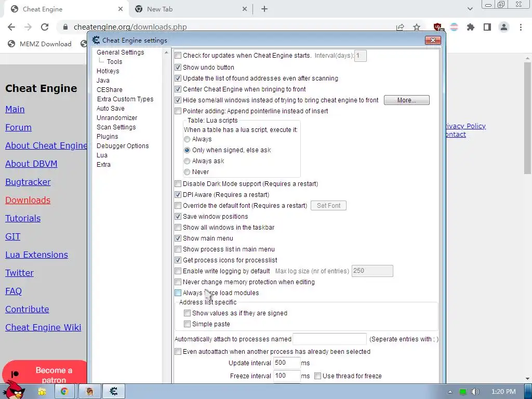Click the browser back arrow
The image size is (532, 399).
[11, 27]
